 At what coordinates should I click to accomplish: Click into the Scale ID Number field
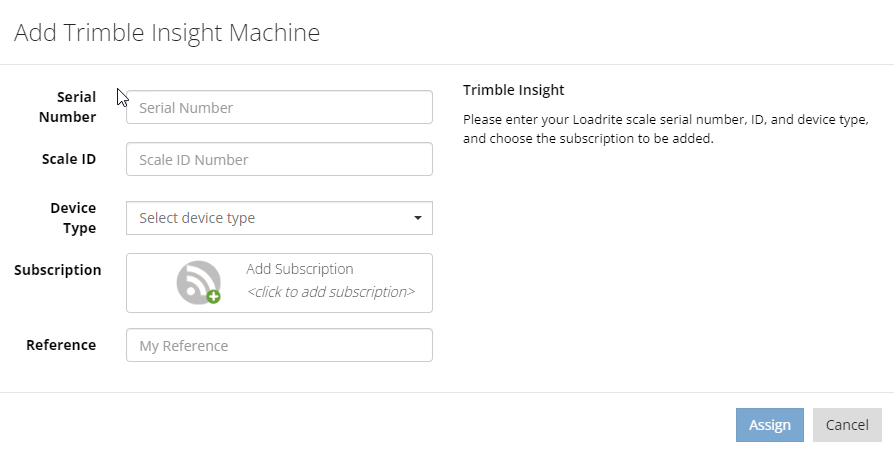tap(279, 159)
